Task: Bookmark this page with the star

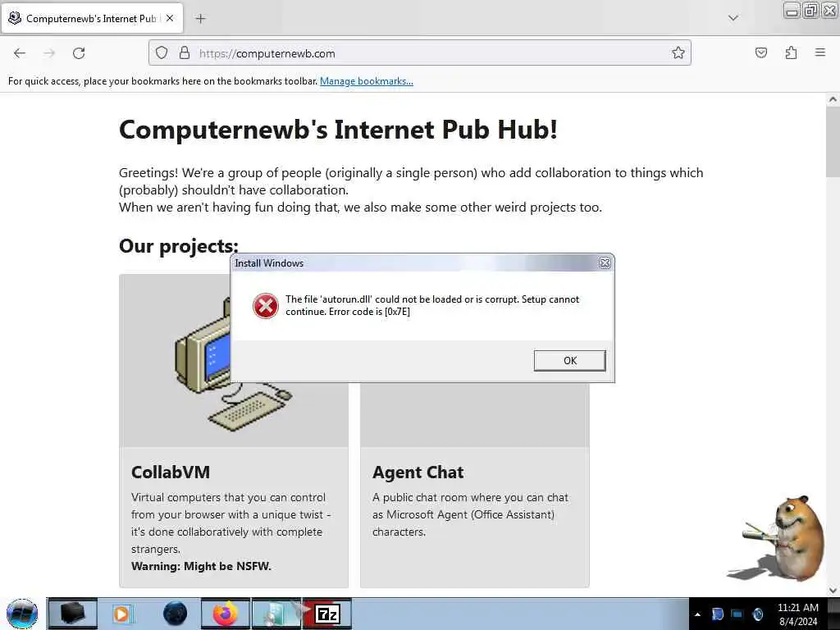Action: pos(678,52)
